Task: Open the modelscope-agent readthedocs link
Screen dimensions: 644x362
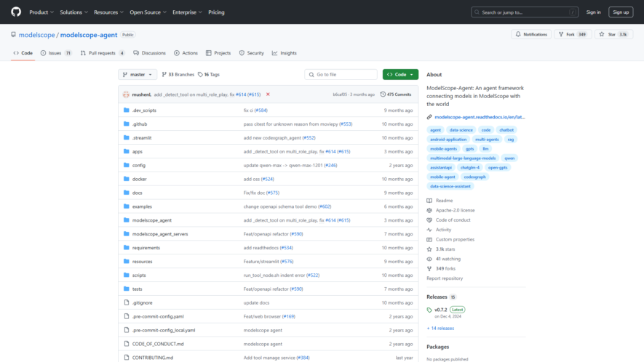Action: 480,117
